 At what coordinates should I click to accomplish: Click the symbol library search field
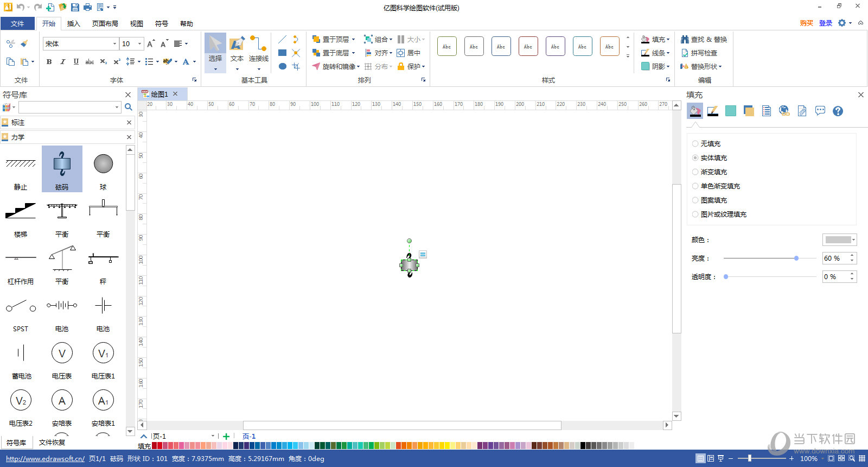pyautogui.click(x=69, y=107)
